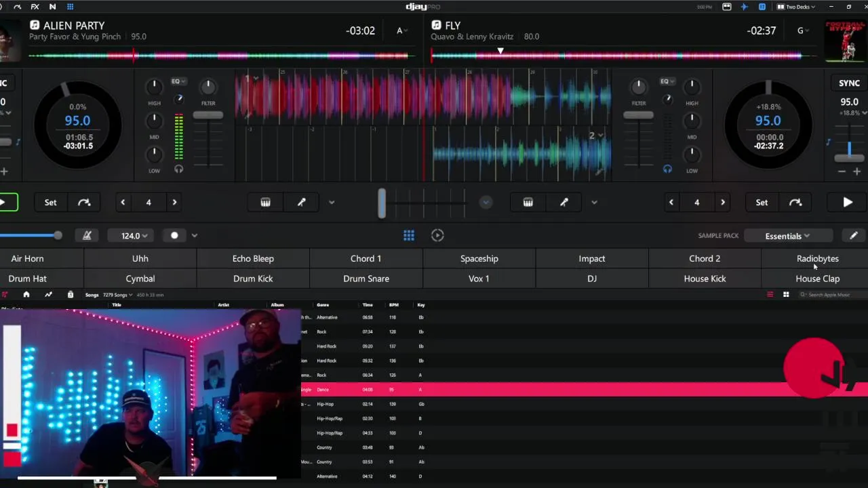Viewport: 868px width, 488px height.
Task: Open the blue sampler grid icon in top toolbar
Action: [70, 7]
